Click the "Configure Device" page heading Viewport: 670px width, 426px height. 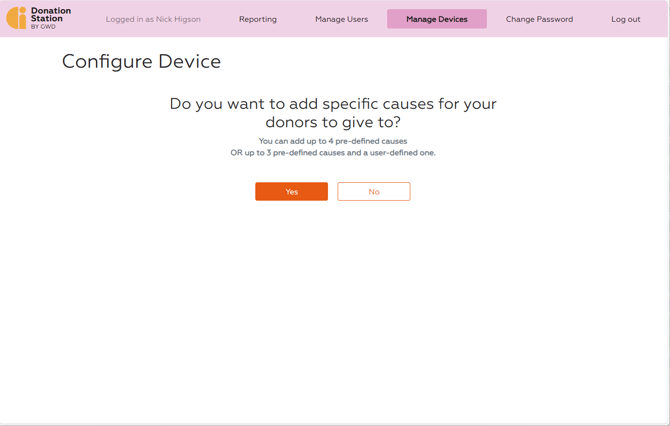(x=141, y=62)
